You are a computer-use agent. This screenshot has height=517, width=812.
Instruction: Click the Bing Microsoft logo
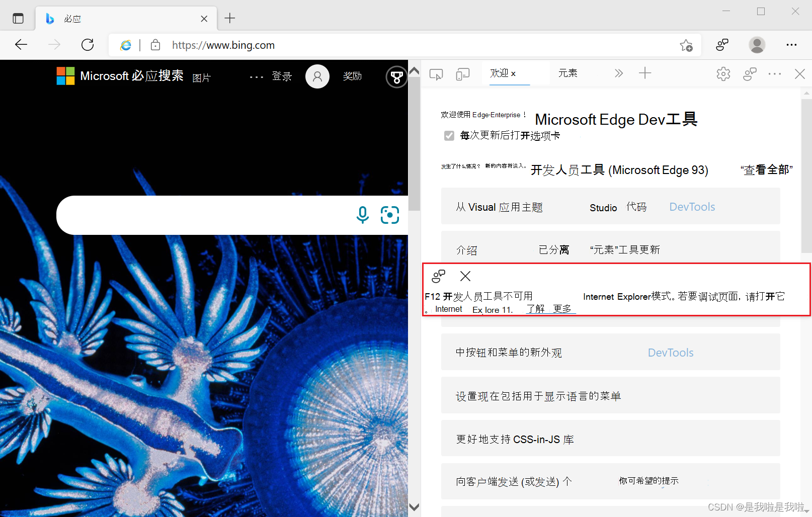65,76
